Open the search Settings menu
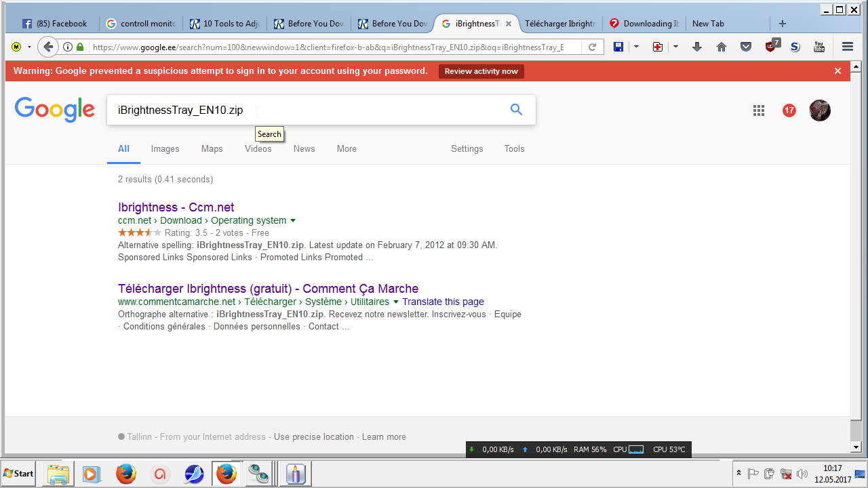The image size is (868, 488). point(467,148)
